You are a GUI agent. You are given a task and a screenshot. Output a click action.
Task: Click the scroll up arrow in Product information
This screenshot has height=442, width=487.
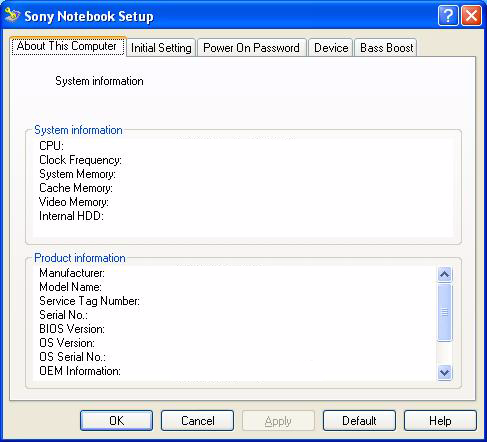tap(444, 275)
